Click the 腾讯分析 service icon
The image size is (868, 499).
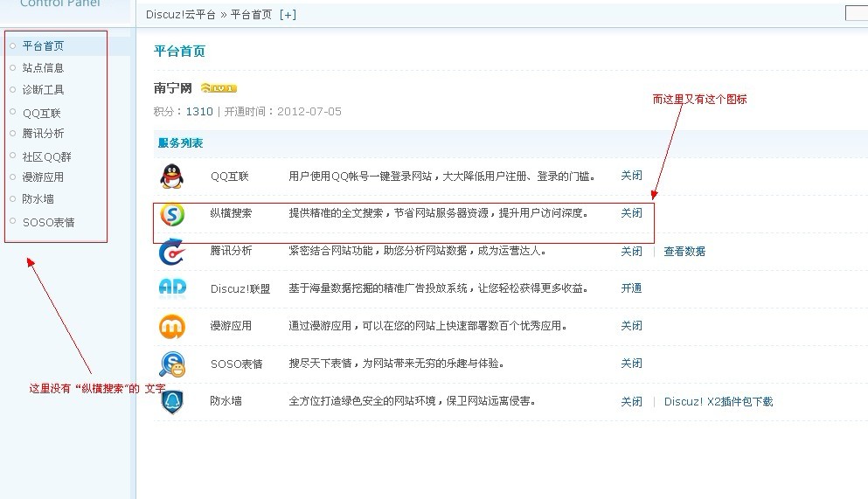(x=172, y=253)
